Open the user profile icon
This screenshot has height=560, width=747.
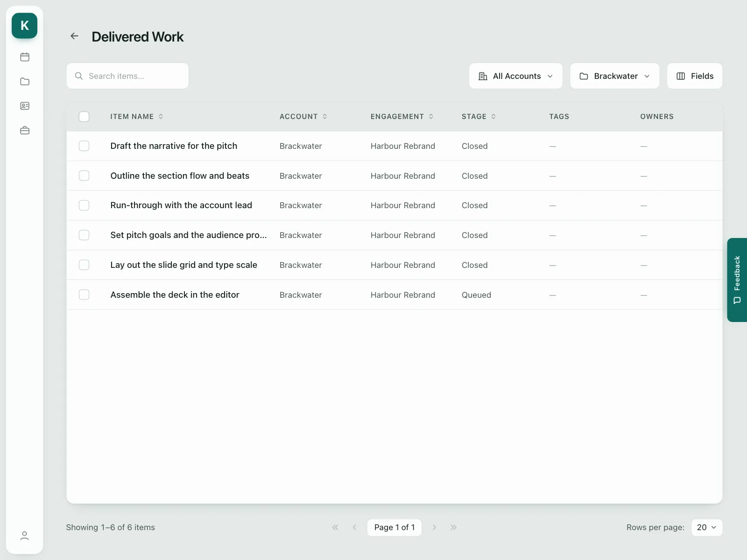point(25,536)
